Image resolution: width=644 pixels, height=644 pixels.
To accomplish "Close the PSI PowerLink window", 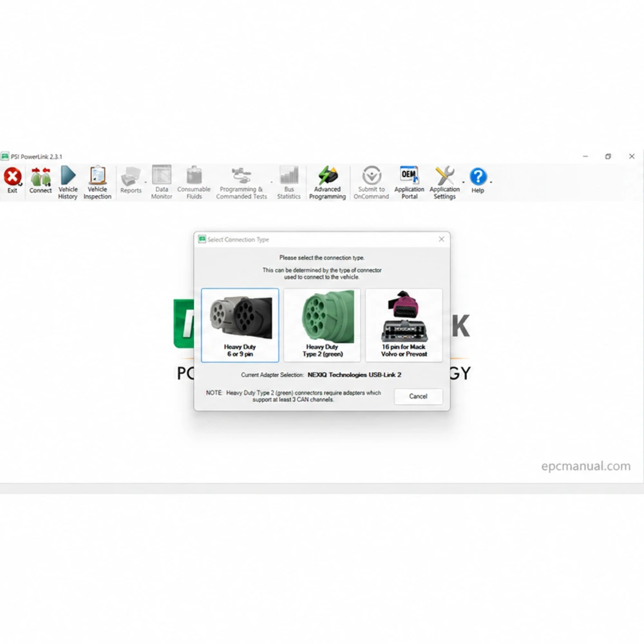I will (632, 156).
